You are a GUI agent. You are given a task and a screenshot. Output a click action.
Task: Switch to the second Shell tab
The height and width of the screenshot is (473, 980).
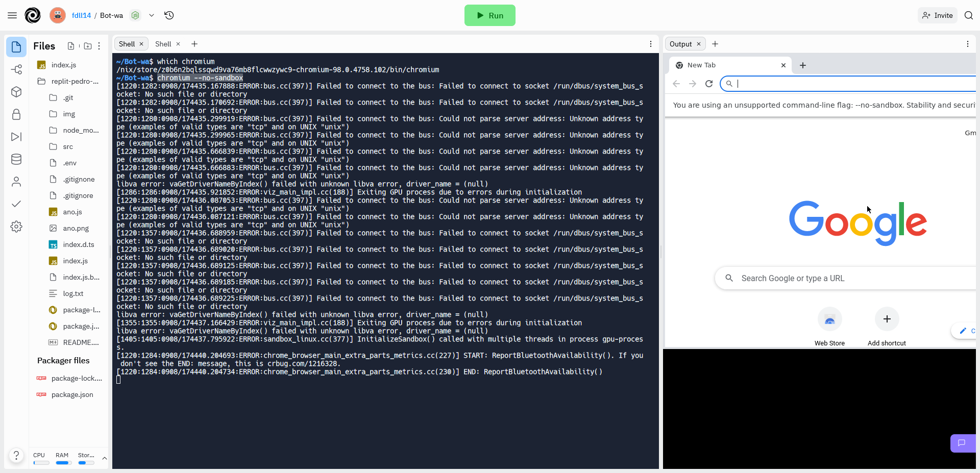pos(163,44)
